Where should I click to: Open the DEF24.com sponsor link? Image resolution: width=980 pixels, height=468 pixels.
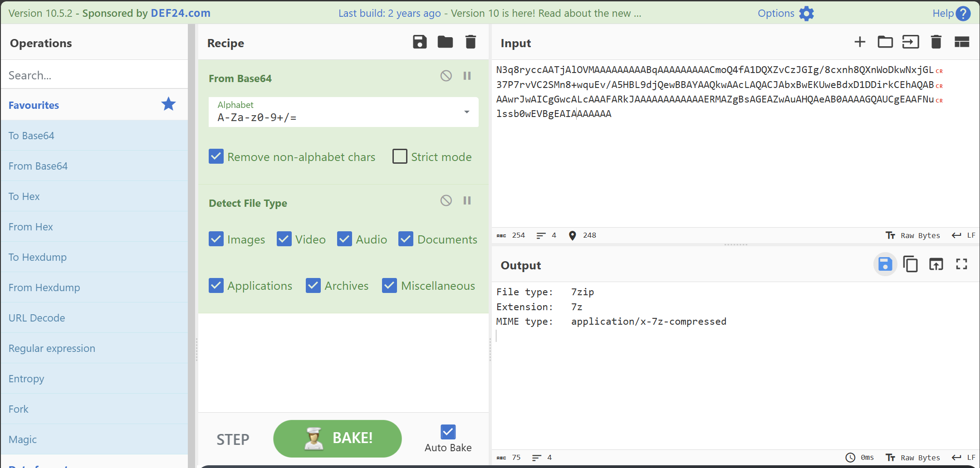(x=181, y=13)
